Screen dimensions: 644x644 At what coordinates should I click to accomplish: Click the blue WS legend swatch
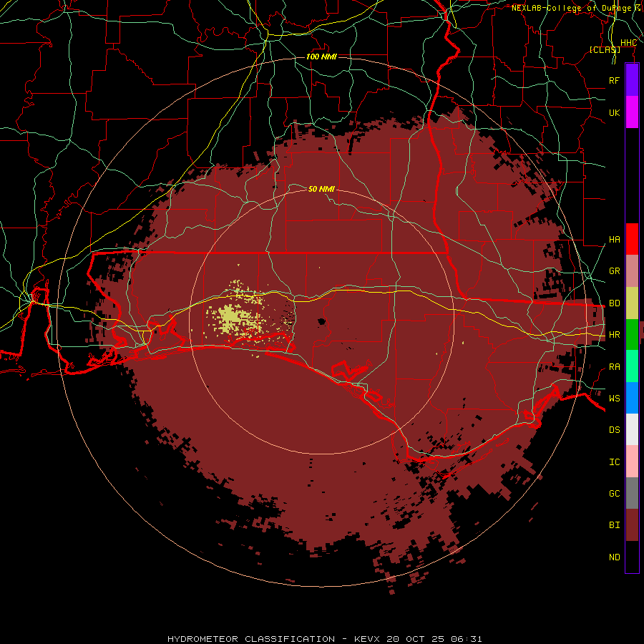(x=632, y=398)
